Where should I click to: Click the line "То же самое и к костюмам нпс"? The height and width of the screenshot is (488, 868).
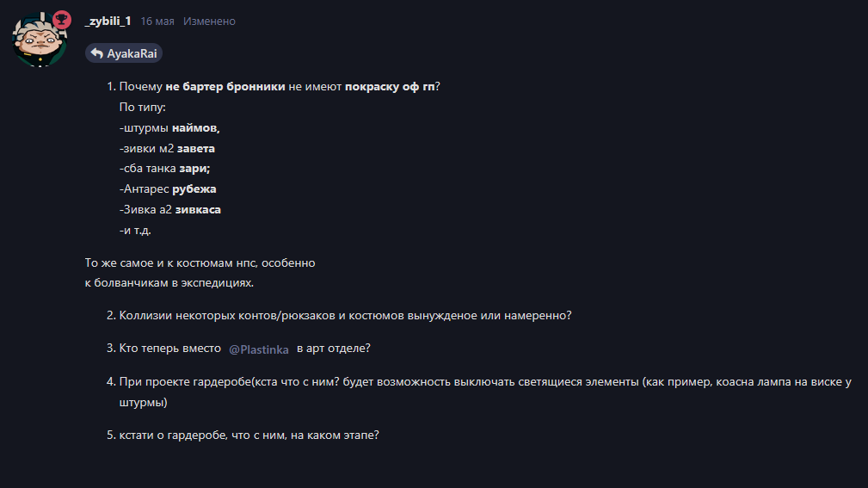coord(200,263)
